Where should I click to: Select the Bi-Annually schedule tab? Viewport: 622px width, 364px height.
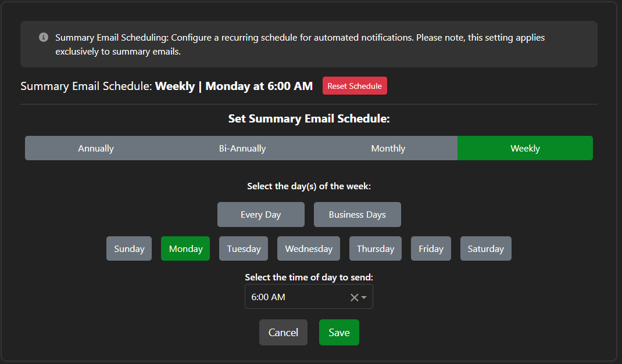[242, 148]
